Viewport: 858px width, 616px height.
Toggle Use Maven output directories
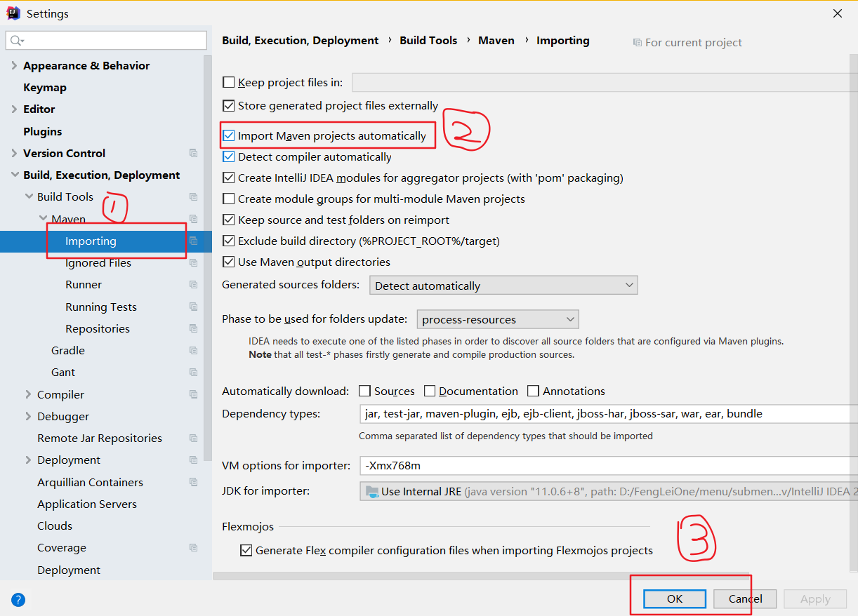click(x=228, y=262)
